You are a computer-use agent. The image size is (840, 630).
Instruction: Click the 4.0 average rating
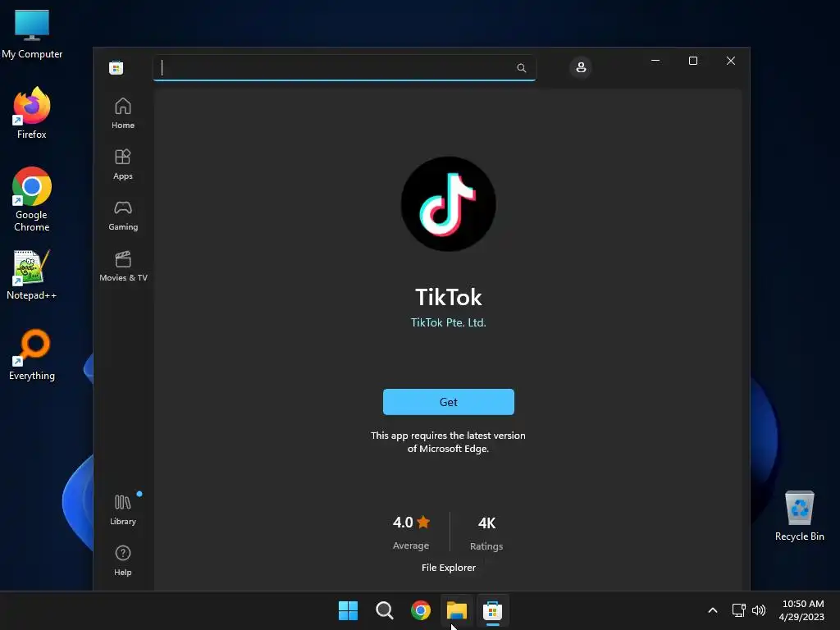tap(411, 522)
